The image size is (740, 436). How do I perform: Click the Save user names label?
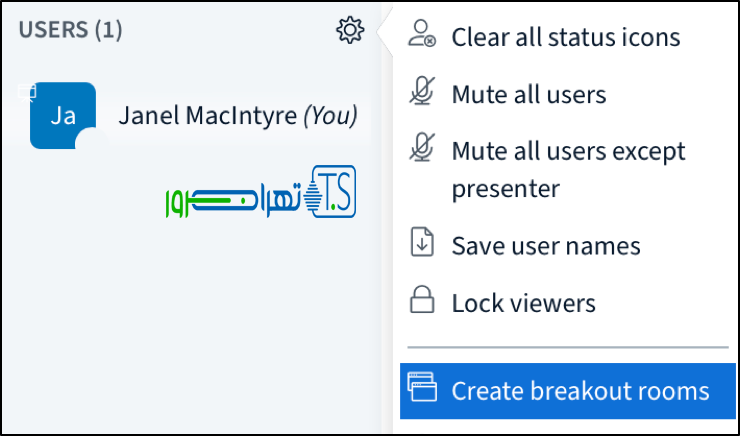pos(546,246)
